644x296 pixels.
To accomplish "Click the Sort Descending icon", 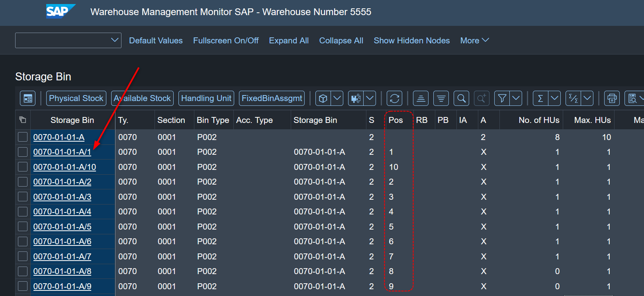I will point(441,98).
